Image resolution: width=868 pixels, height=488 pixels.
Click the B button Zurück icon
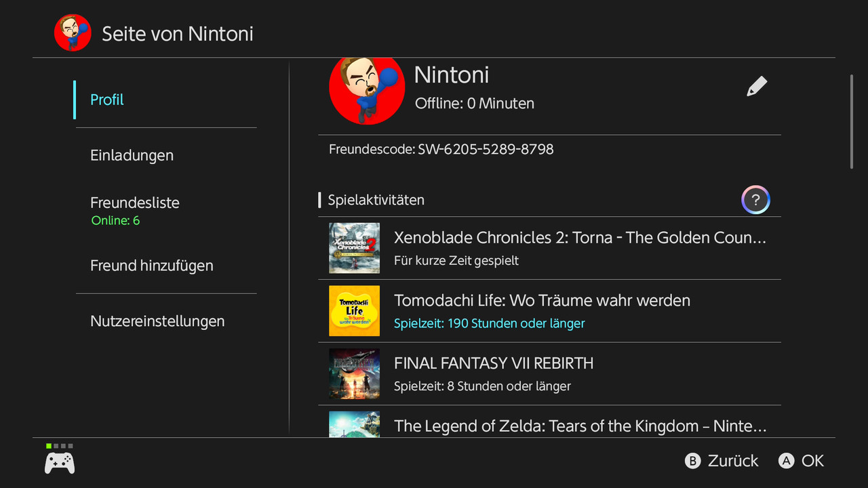pyautogui.click(x=692, y=461)
